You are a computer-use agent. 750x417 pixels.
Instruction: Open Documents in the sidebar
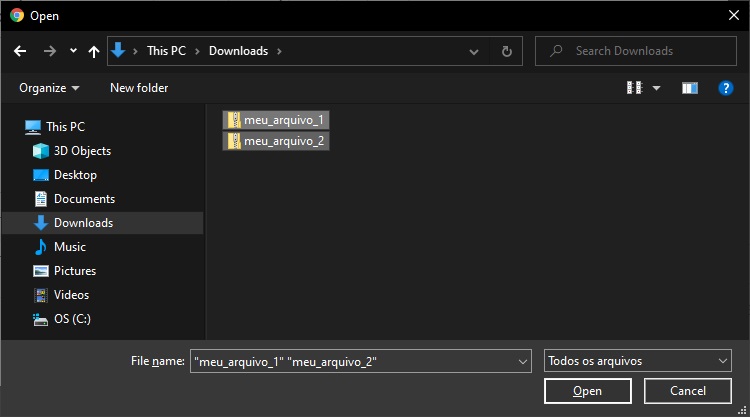pos(85,199)
